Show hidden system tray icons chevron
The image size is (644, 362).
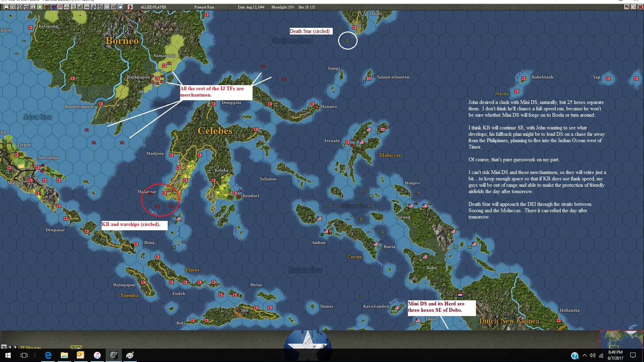[x=585, y=355]
